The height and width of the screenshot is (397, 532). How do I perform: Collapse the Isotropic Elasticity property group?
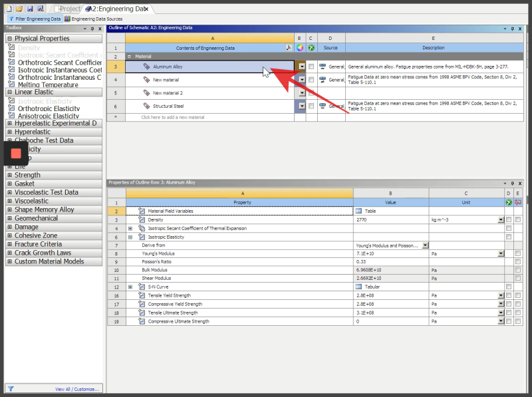(130, 237)
